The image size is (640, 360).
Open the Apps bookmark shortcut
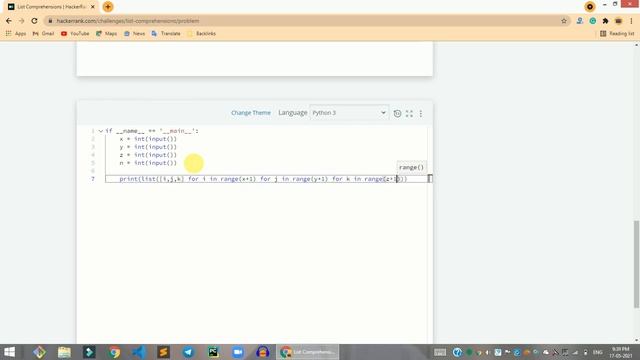(x=16, y=33)
